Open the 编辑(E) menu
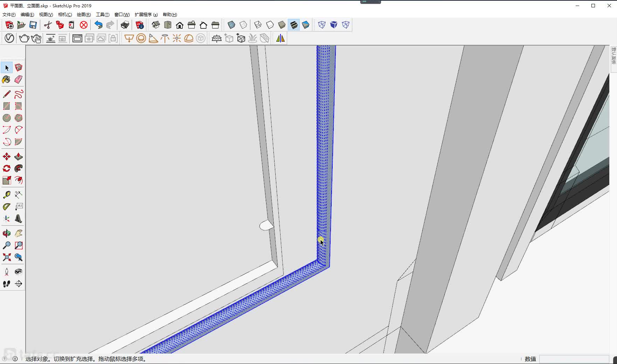The width and height of the screenshot is (617, 364). 27,15
